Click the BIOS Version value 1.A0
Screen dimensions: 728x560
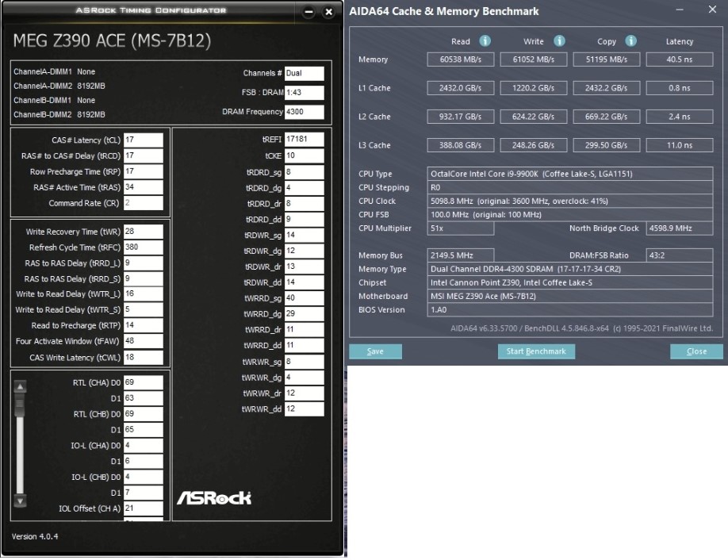tap(569, 309)
